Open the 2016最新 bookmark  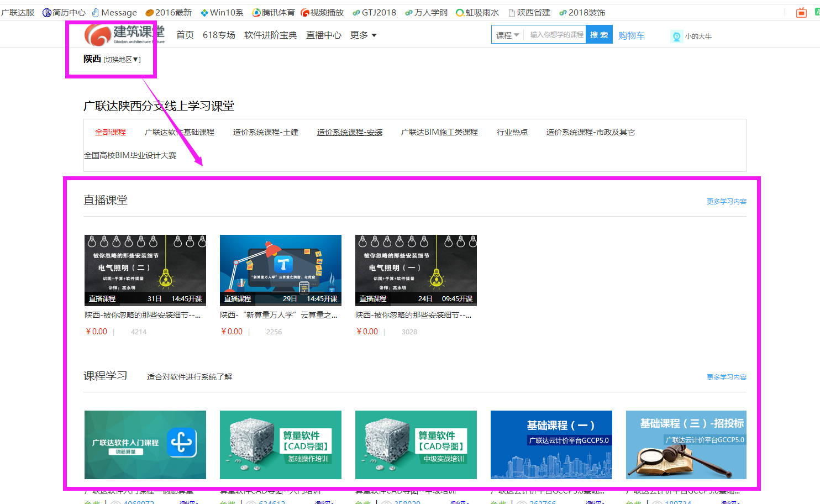(x=169, y=12)
